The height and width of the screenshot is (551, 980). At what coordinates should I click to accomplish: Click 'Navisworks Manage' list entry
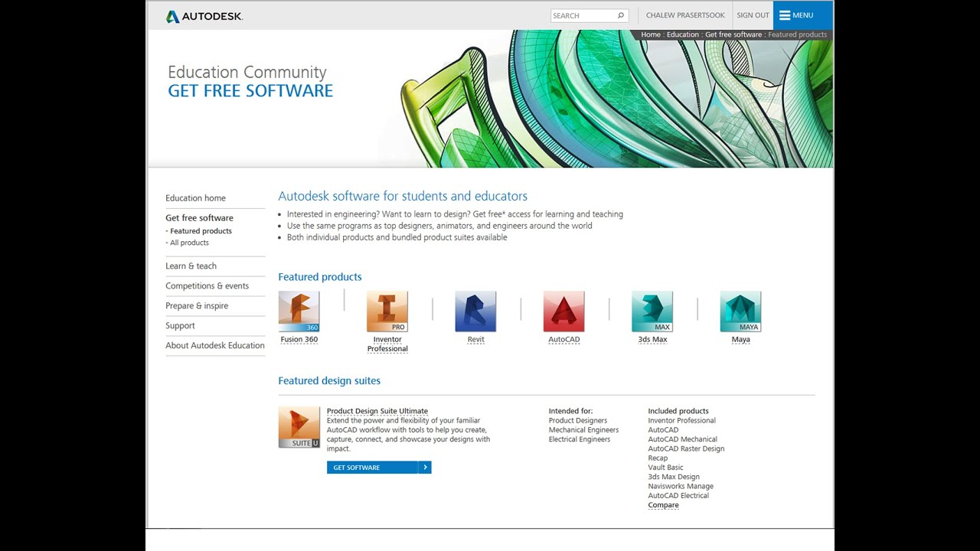pyautogui.click(x=681, y=486)
